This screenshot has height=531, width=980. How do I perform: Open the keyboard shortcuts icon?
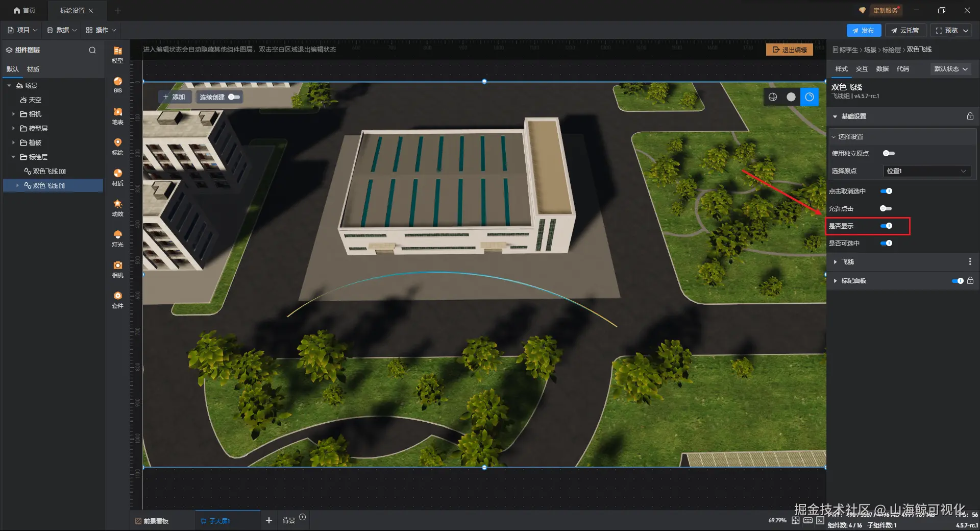pyautogui.click(x=808, y=520)
